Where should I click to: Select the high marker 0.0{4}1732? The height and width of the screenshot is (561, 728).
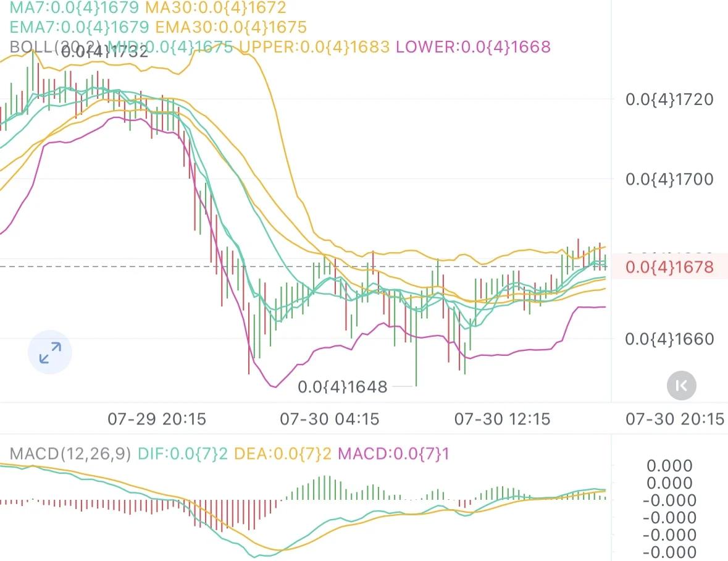105,52
